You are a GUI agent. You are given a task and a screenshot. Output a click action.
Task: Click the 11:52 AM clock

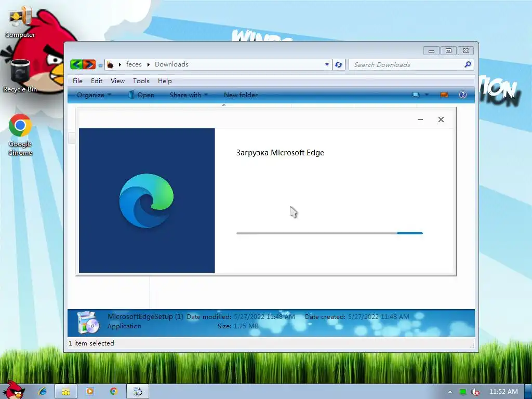tap(503, 392)
